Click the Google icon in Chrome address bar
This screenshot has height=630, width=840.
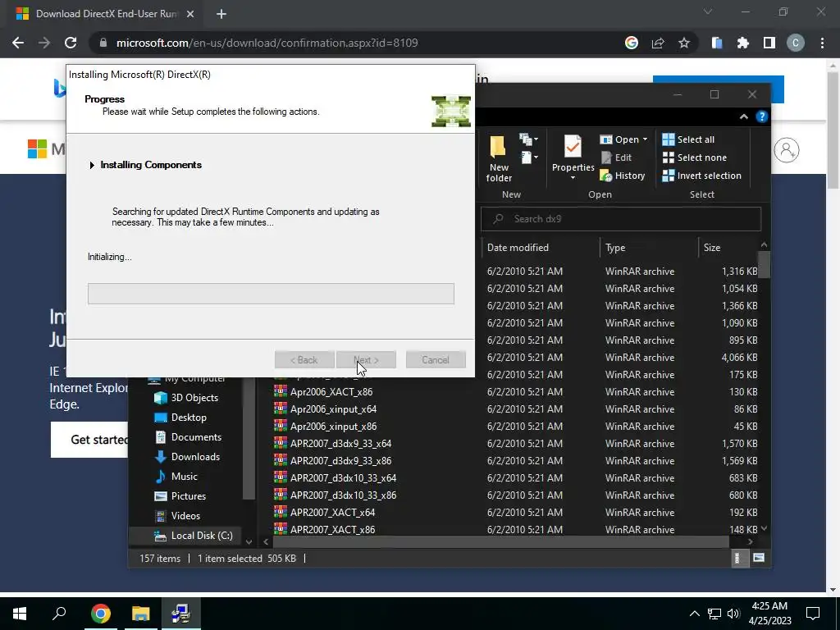pos(632,43)
